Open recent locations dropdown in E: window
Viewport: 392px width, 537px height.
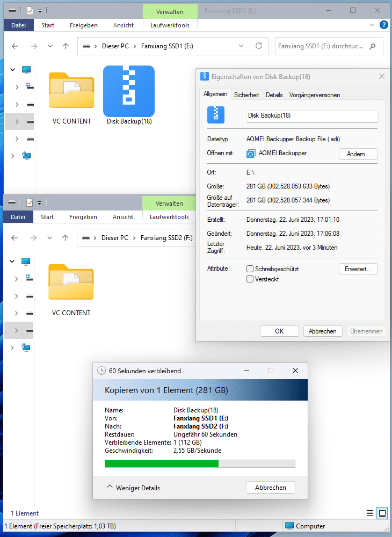pos(50,46)
